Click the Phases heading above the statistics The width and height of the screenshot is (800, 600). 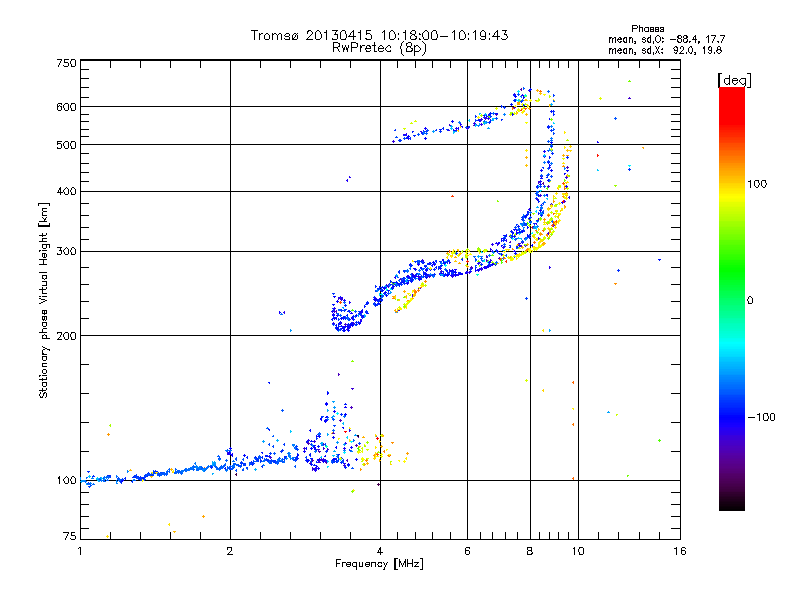[x=647, y=29]
